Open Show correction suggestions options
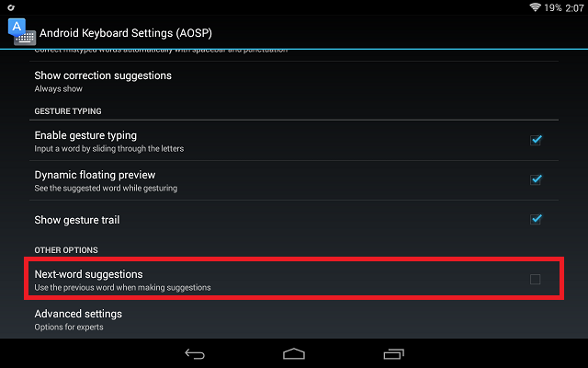This screenshot has height=368, width=588. 294,82
